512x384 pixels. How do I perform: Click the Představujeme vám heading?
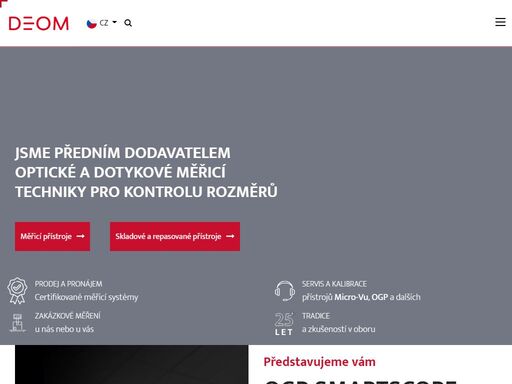tap(319, 362)
